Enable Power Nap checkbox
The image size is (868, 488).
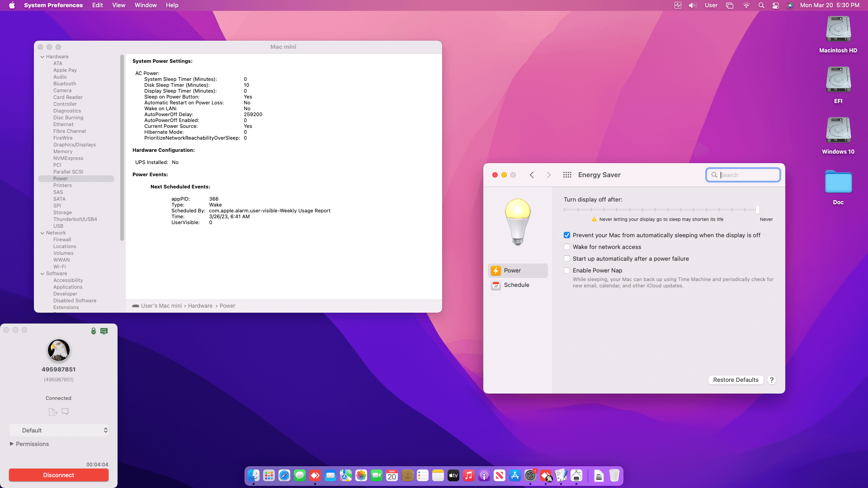pyautogui.click(x=567, y=270)
